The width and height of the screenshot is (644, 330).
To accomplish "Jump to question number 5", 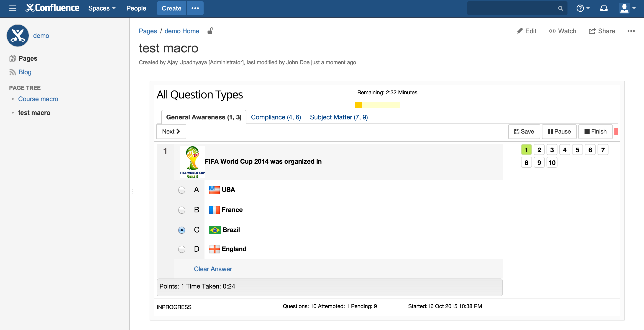I will point(577,150).
